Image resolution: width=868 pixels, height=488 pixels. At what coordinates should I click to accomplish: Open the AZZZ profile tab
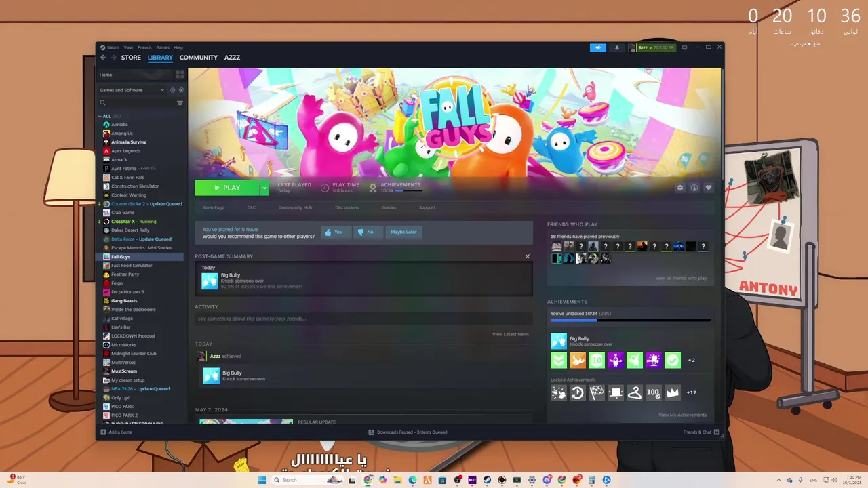click(232, 58)
